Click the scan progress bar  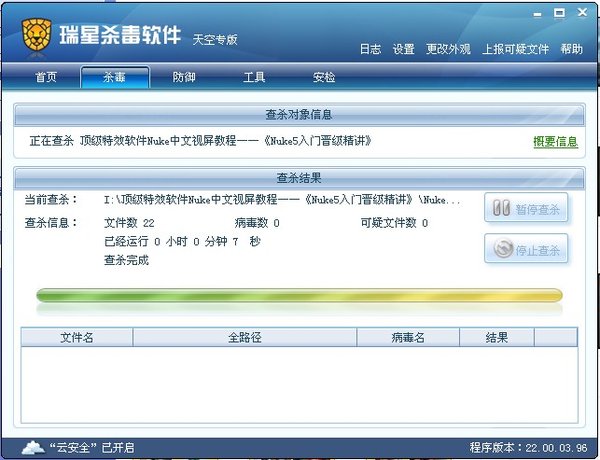[x=299, y=295]
